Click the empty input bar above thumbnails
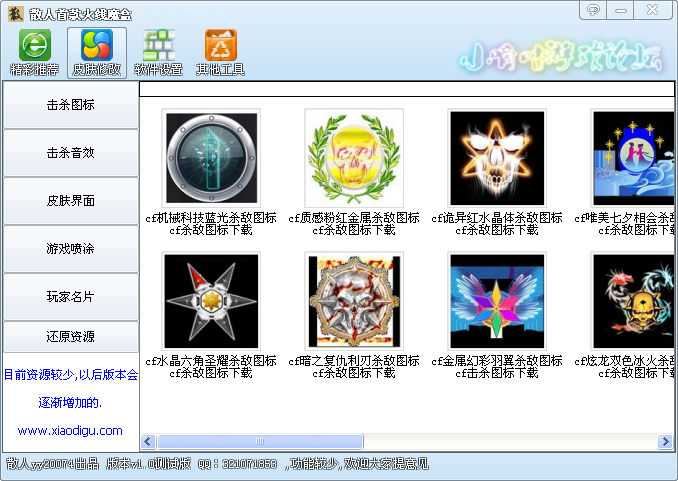 click(407, 89)
